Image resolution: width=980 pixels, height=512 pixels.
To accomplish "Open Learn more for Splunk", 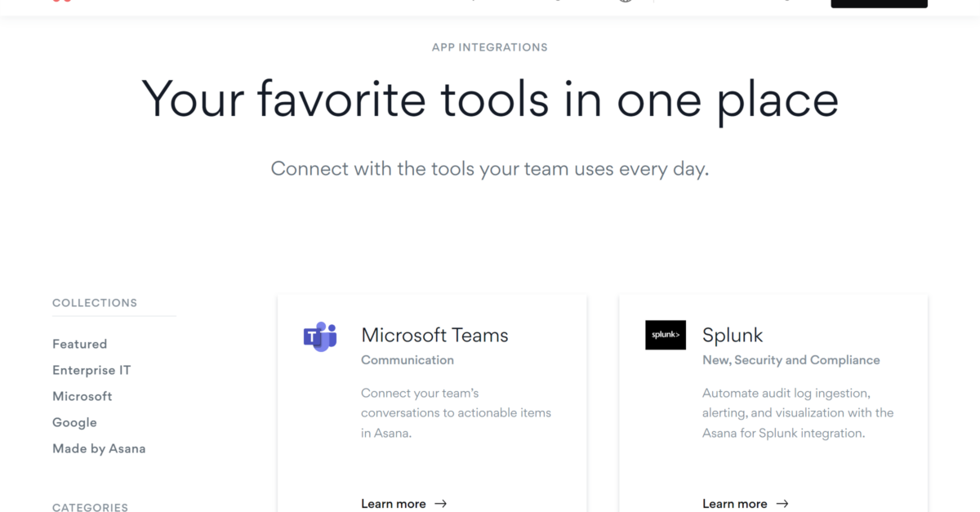I will (735, 504).
